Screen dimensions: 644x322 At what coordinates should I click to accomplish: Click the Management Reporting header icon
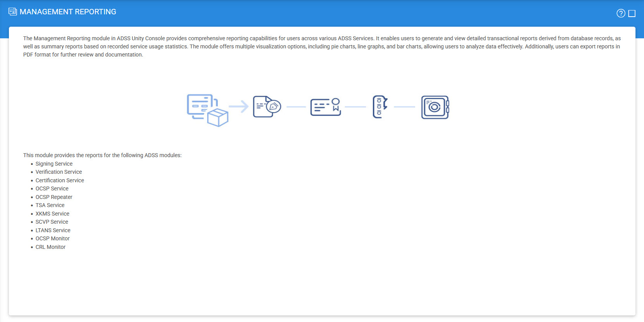click(x=12, y=12)
